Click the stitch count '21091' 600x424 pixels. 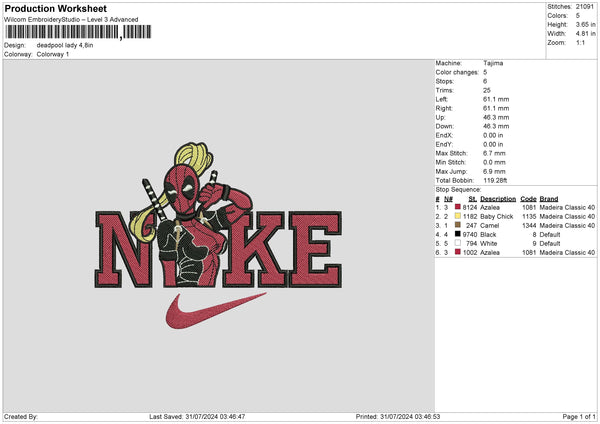tap(585, 7)
